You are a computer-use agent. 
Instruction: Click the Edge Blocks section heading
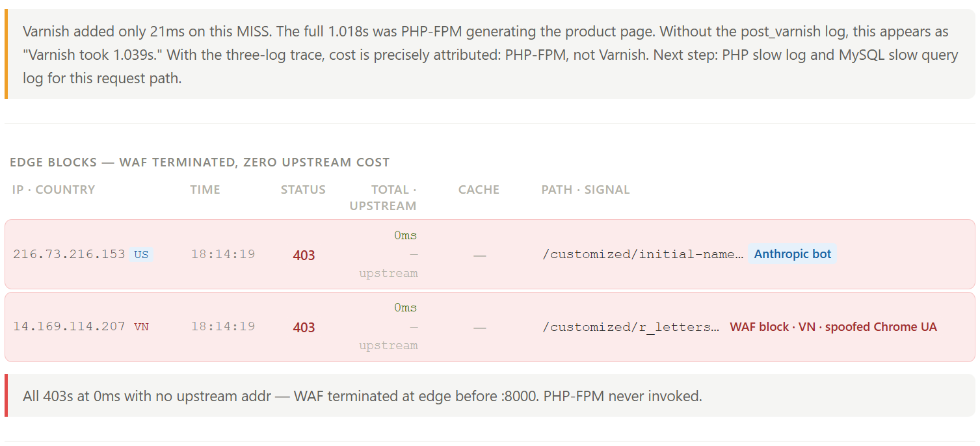[x=200, y=163]
